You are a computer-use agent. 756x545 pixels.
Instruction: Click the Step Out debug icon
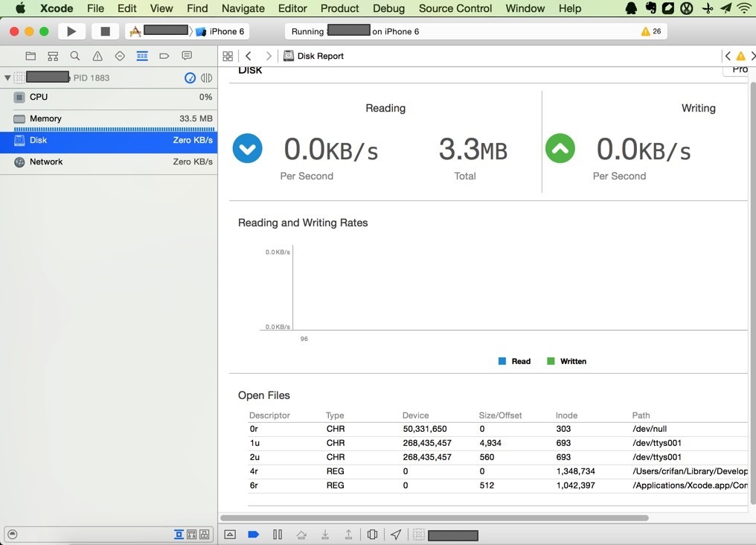pos(348,535)
